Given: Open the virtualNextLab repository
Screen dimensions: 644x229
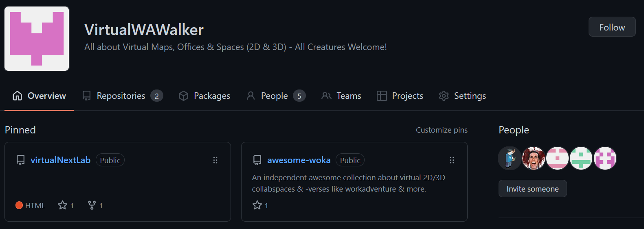Looking at the screenshot, I should point(60,160).
